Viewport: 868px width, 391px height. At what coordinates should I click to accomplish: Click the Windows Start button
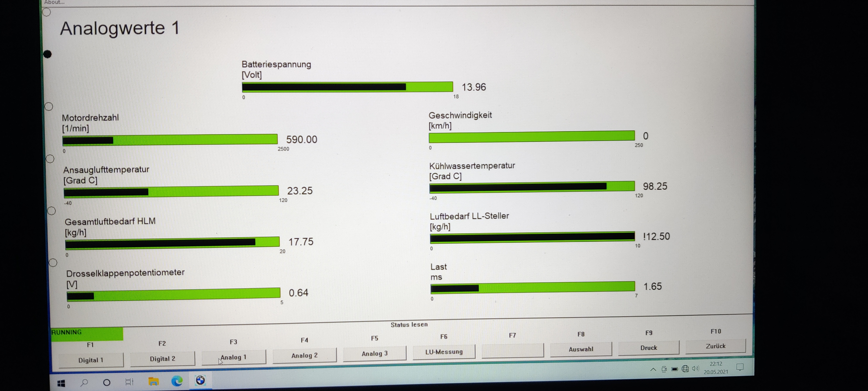click(61, 383)
